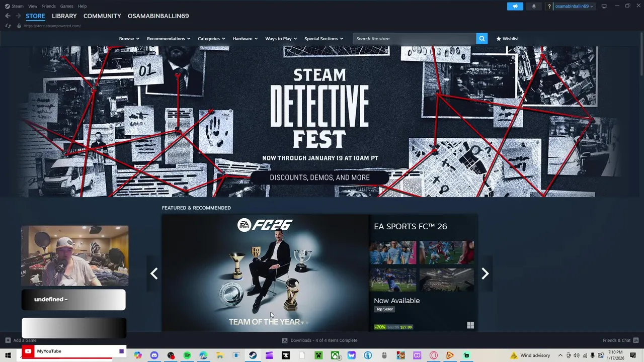Click the purple square on MyYouTube popup

(121, 351)
